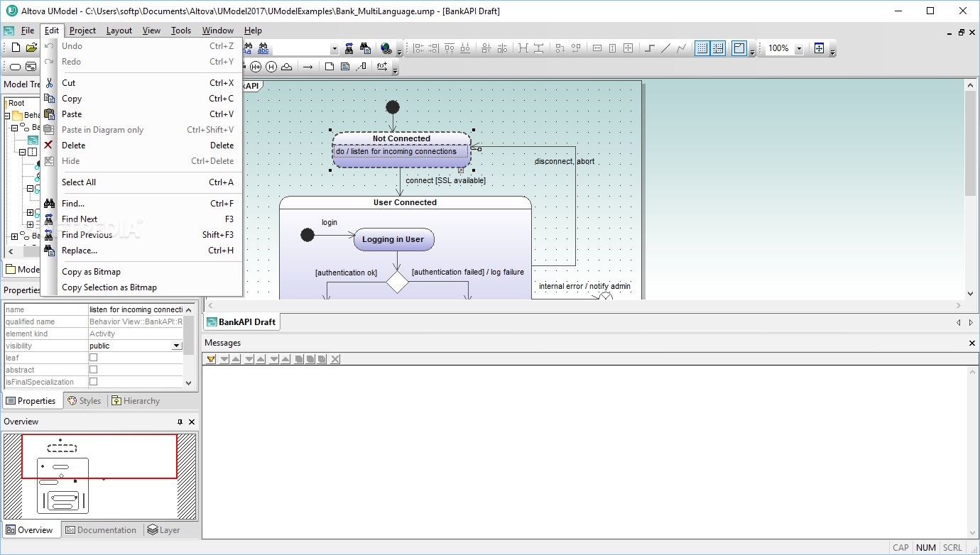Open state toolbar overflow options arrow

(x=395, y=70)
